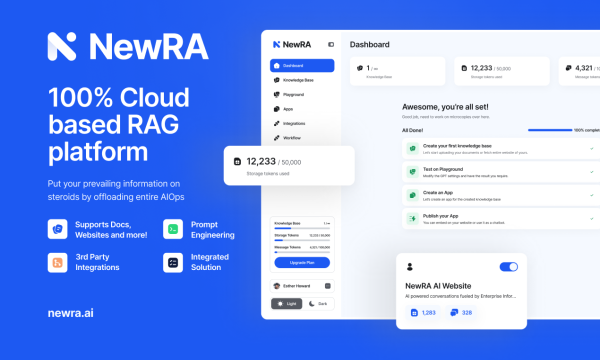Click the 100% complete progress bar

tap(550, 130)
